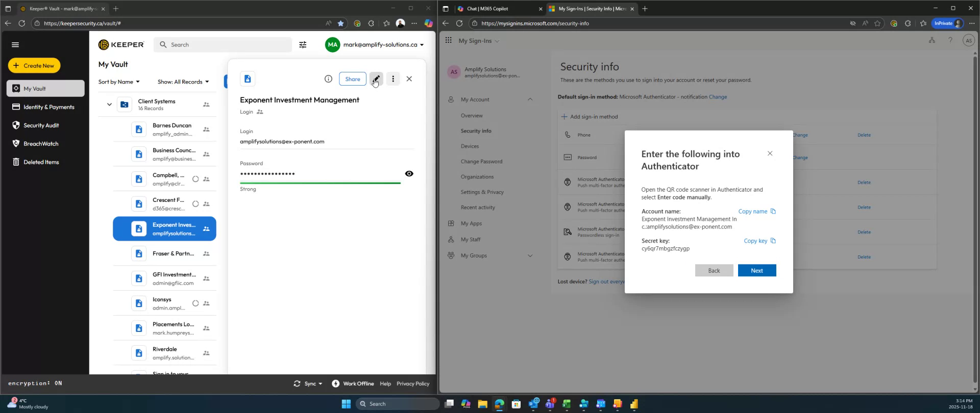980x413 pixels.
Task: Click shared-users icon on Barnes Duncan row
Action: tap(206, 130)
